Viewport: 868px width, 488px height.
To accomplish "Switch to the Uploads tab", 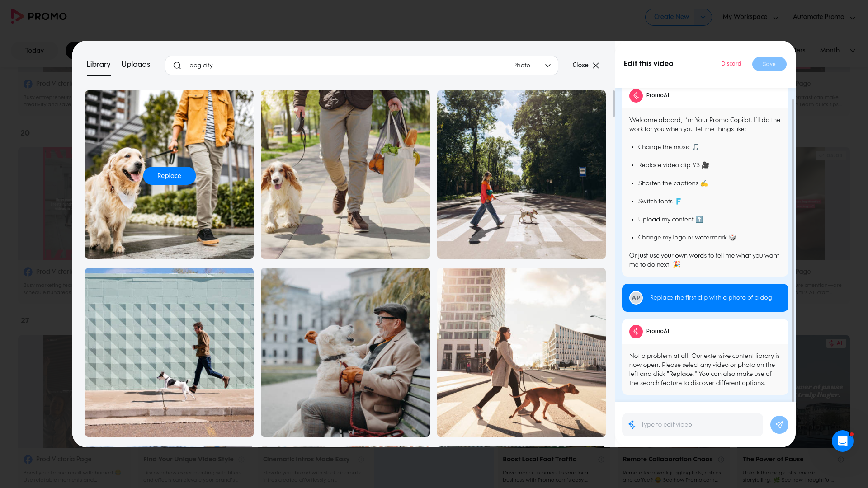I will pyautogui.click(x=136, y=65).
